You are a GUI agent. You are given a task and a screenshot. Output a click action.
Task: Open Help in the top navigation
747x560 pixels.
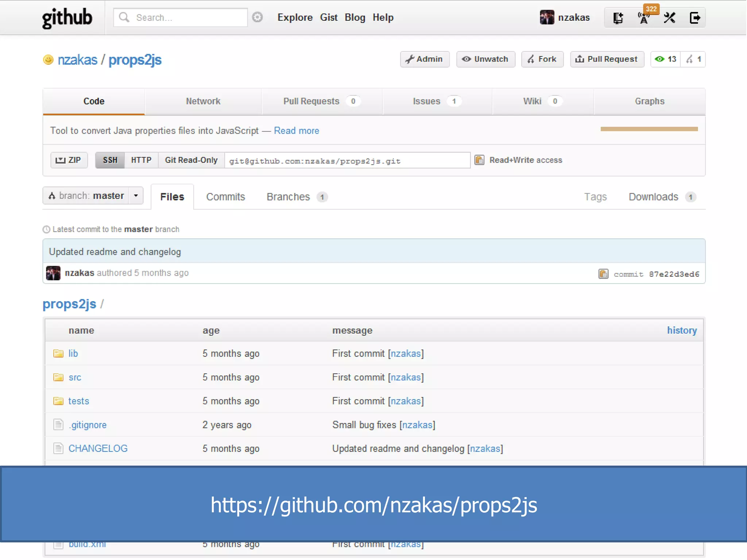tap(383, 17)
